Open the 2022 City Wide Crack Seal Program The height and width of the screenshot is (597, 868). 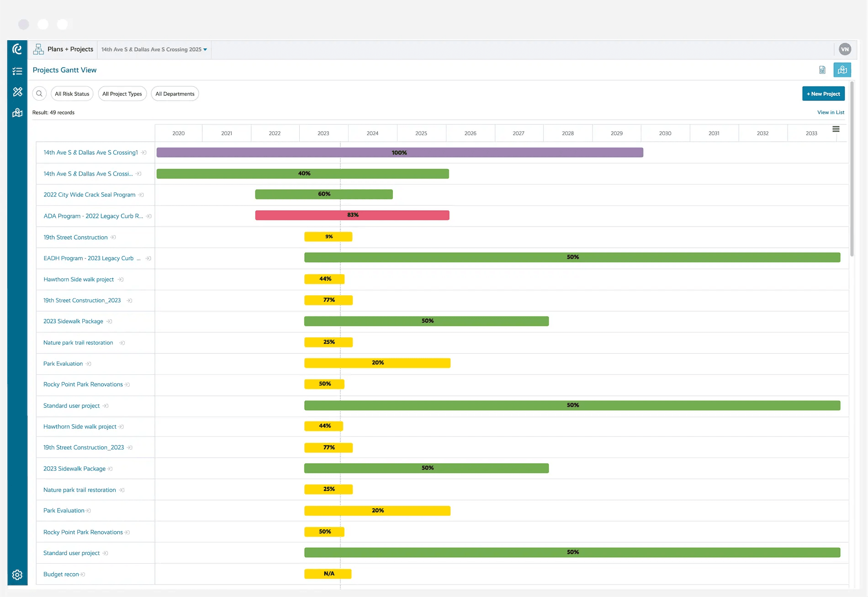(90, 195)
